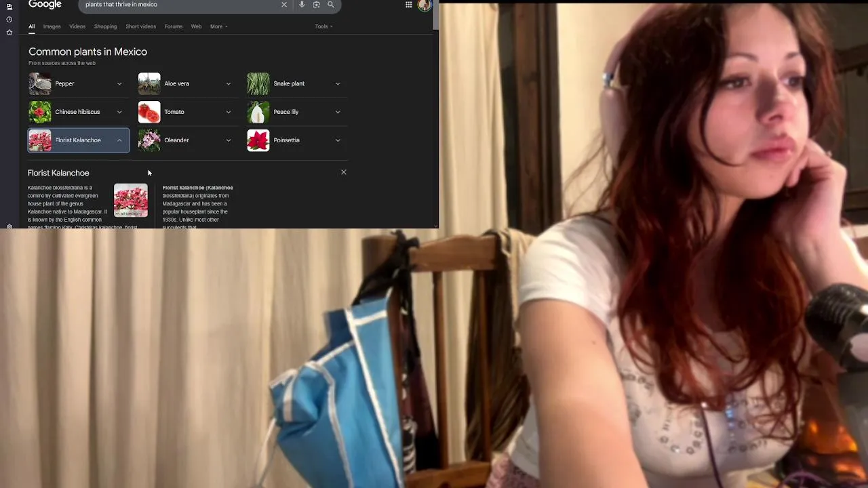
Task: Open the Google account profile avatar
Action: pos(425,5)
